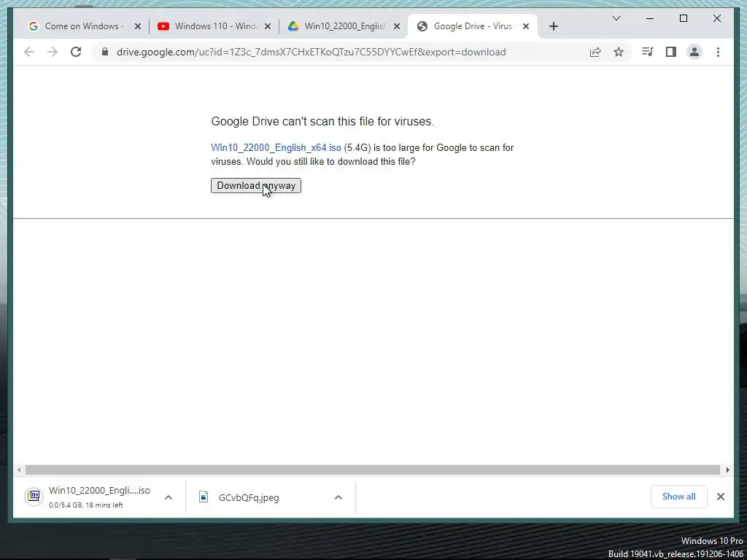Switch to the Come on Windows tab
The width and height of the screenshot is (747, 560).
pyautogui.click(x=85, y=26)
